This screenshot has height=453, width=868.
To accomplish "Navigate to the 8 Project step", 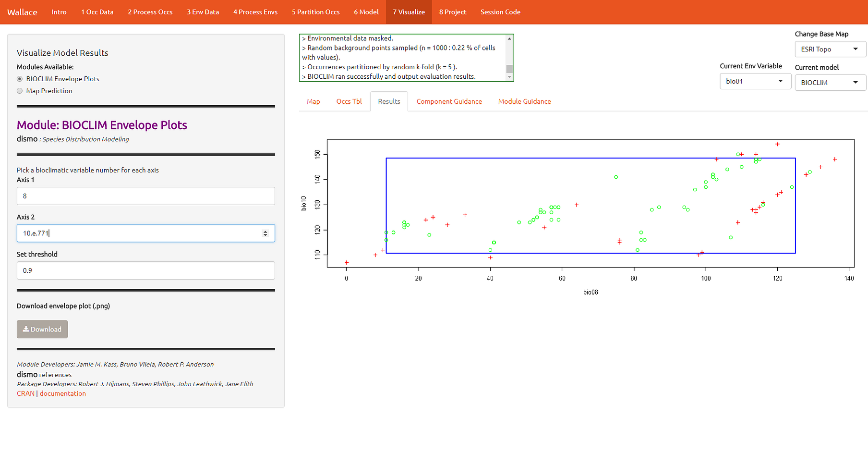I will point(452,12).
